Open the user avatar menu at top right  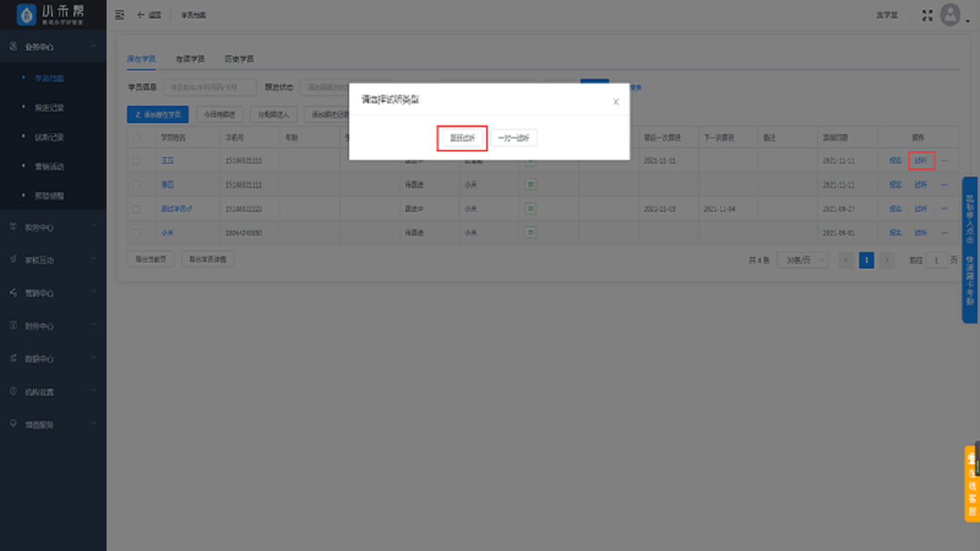[x=949, y=14]
